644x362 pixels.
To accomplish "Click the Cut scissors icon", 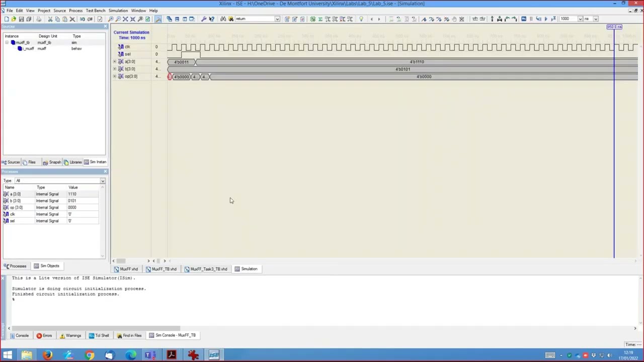I will click(50, 19).
